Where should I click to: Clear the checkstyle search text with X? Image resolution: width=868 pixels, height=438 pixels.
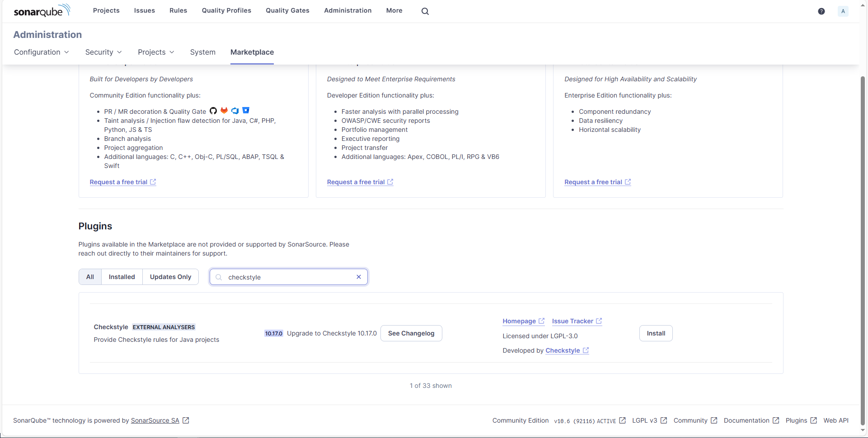click(x=359, y=277)
